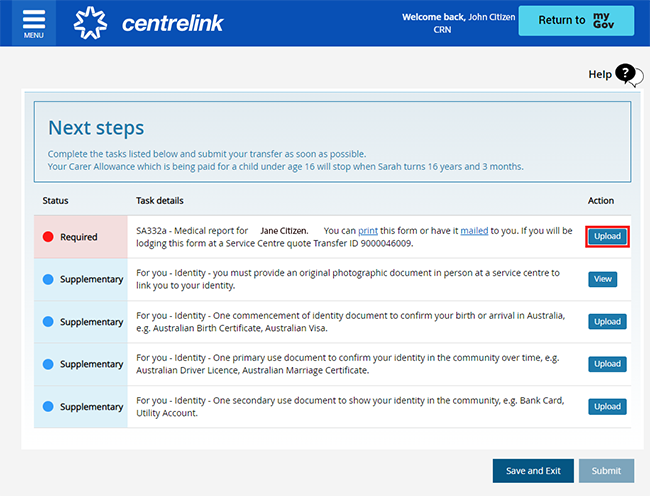Screen dimensions: 650x496
Task: Upload the primary use identity document
Action: click(607, 364)
